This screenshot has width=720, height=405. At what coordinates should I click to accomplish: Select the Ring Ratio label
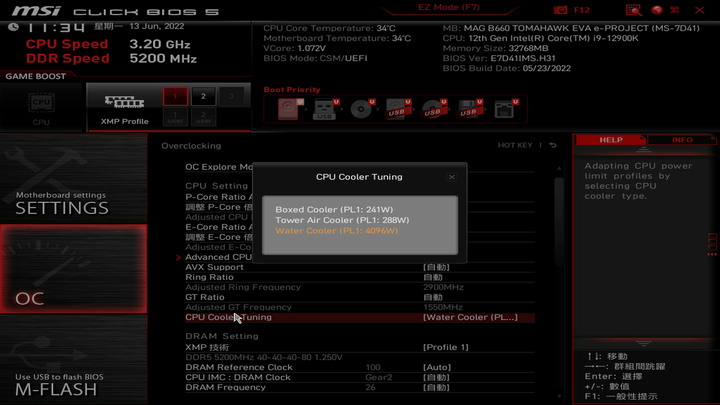point(209,277)
